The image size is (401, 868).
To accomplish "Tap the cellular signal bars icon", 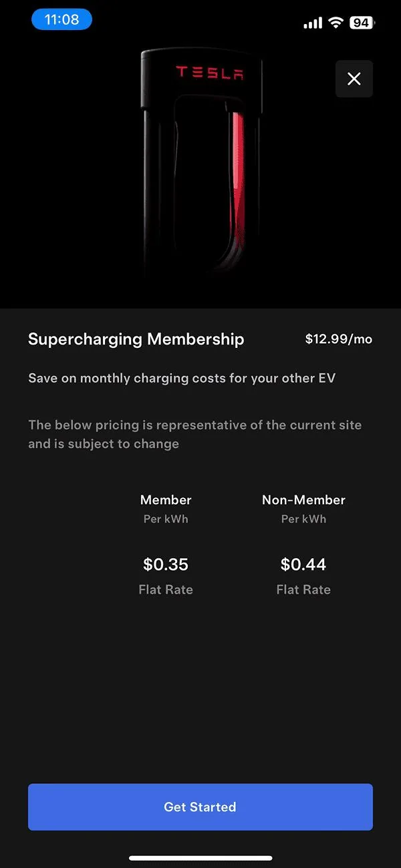I will pyautogui.click(x=312, y=23).
